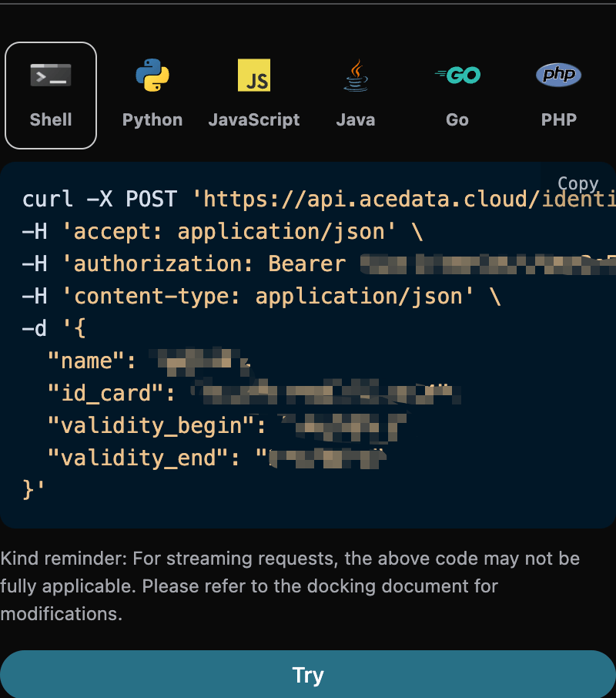Select the Shell tab label
Image resolution: width=616 pixels, height=698 pixels.
(x=51, y=120)
